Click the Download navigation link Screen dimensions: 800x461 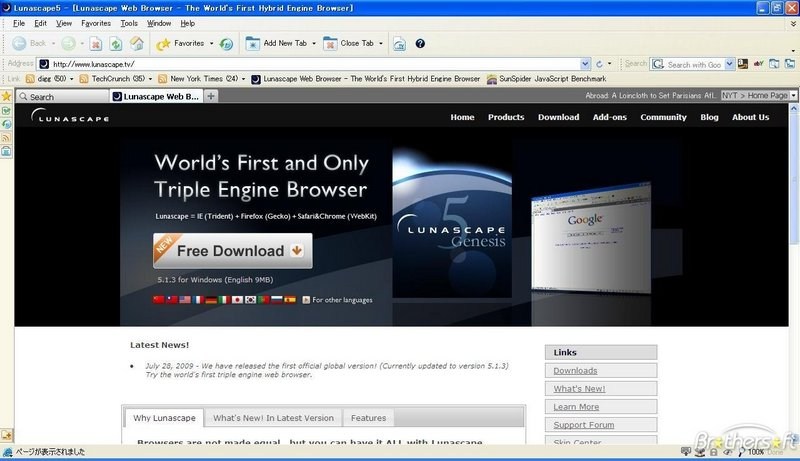[559, 117]
